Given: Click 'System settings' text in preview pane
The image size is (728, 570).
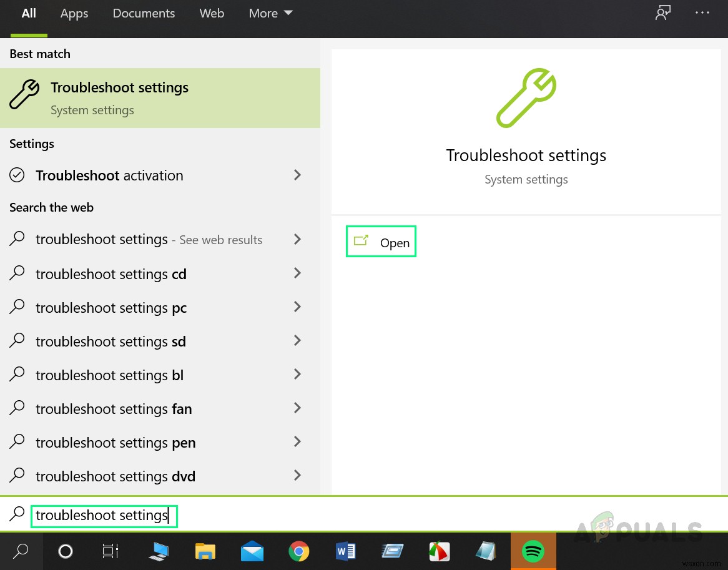Looking at the screenshot, I should tap(526, 180).
